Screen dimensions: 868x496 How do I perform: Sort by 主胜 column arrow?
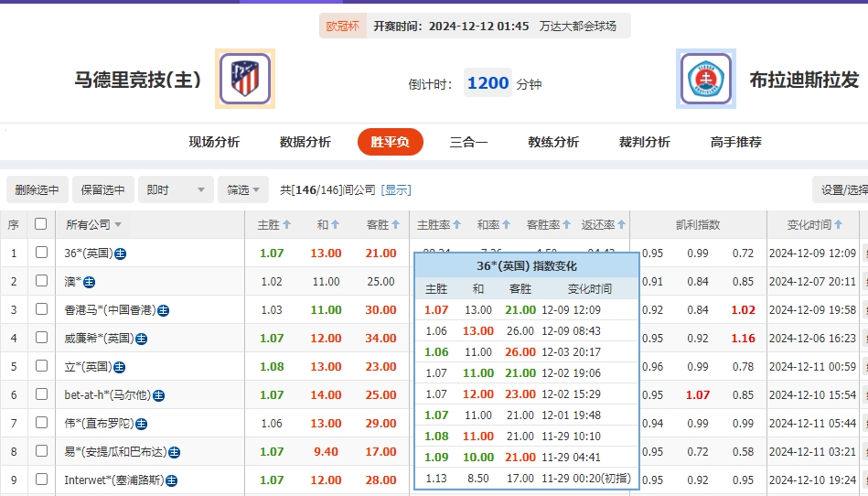[286, 224]
